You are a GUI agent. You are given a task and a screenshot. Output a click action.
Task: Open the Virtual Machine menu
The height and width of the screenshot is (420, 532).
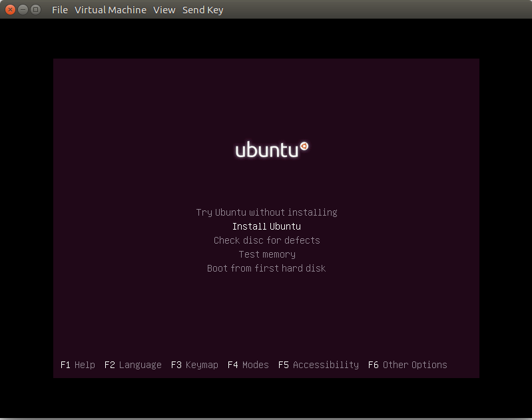pyautogui.click(x=111, y=10)
